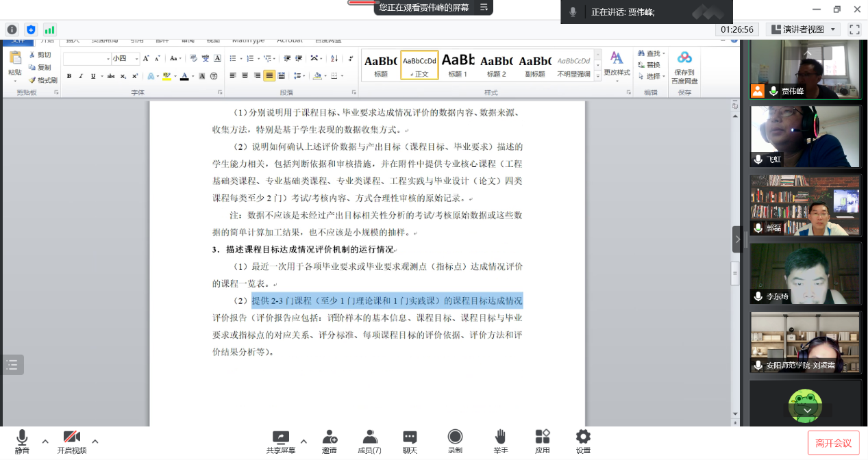Center align the paragraph text
The height and width of the screenshot is (460, 868).
tap(245, 76)
